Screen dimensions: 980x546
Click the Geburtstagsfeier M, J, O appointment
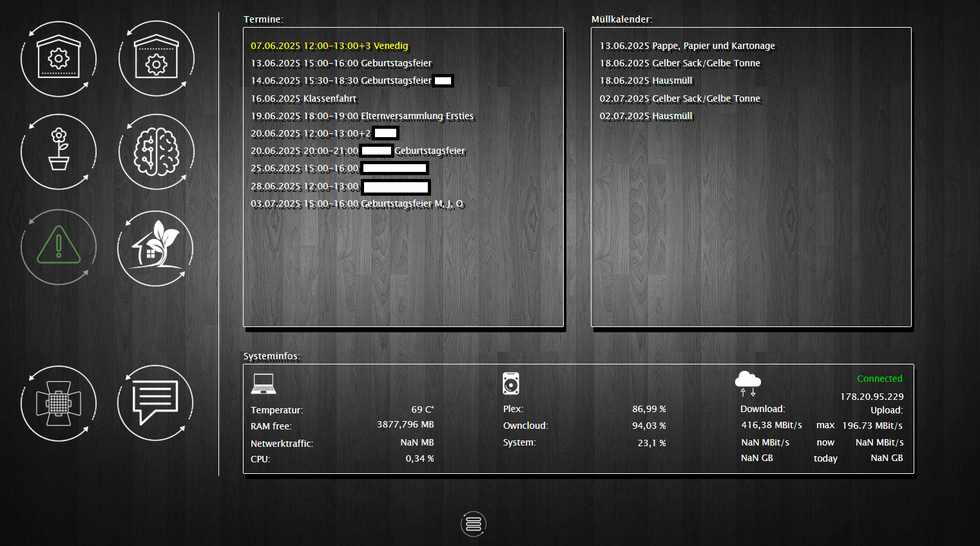tap(357, 203)
